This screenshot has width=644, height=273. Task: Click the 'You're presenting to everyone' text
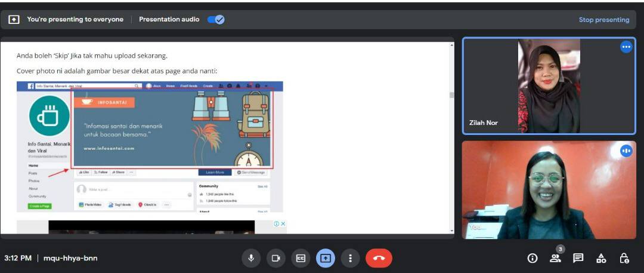(75, 19)
